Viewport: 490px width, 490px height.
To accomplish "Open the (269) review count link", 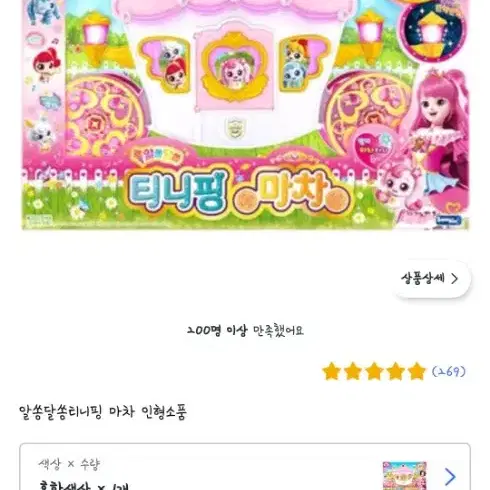I will pyautogui.click(x=449, y=371).
